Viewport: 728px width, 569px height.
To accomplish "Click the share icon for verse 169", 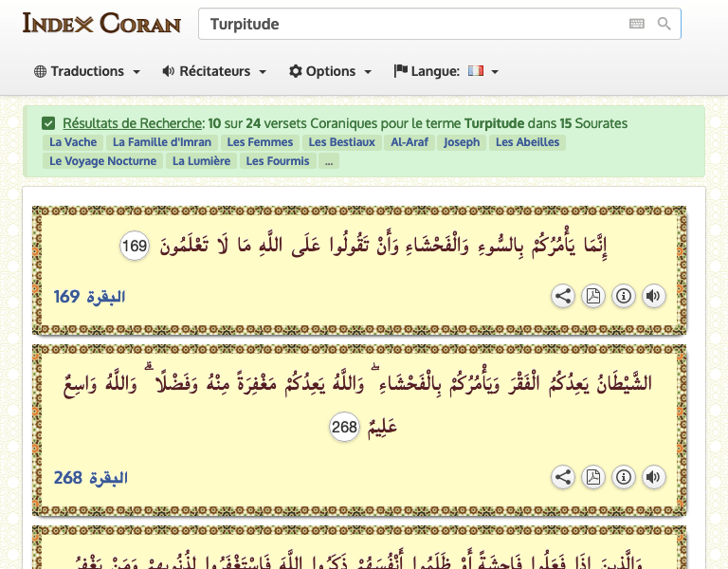I will tap(563, 296).
